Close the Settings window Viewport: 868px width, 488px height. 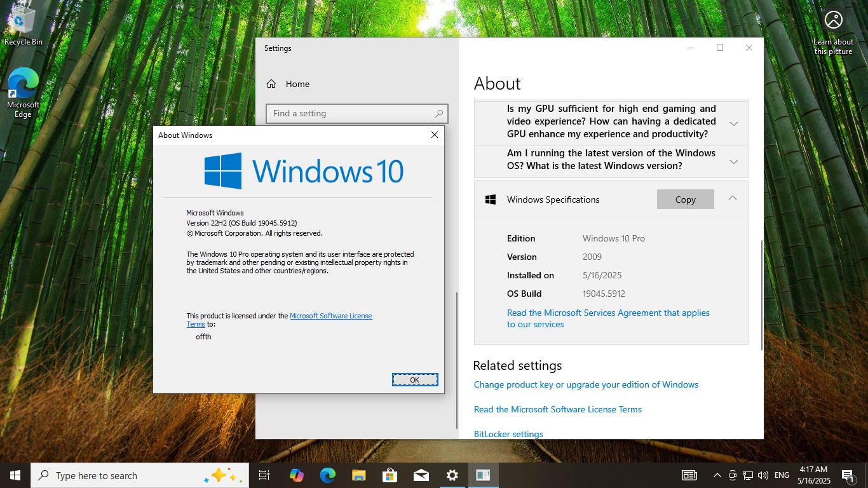[749, 48]
